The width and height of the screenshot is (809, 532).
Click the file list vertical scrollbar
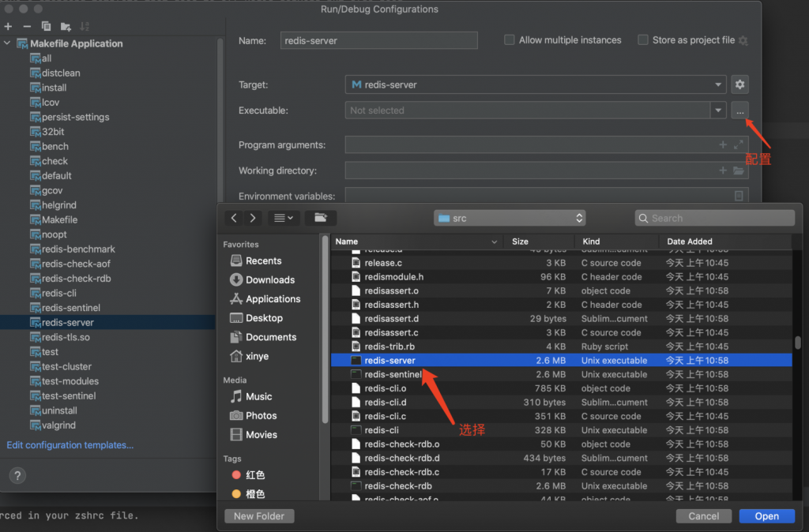pyautogui.click(x=798, y=343)
